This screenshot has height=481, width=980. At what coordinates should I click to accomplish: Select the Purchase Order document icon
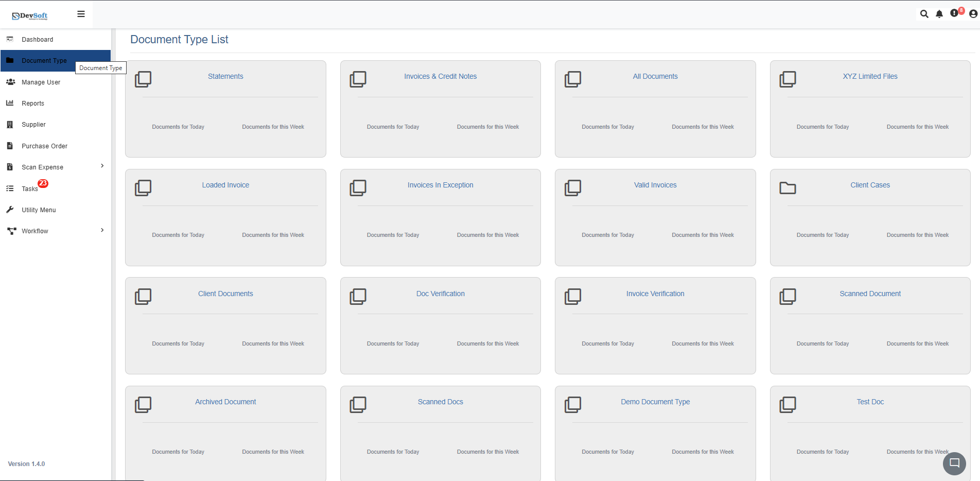pyautogui.click(x=11, y=146)
